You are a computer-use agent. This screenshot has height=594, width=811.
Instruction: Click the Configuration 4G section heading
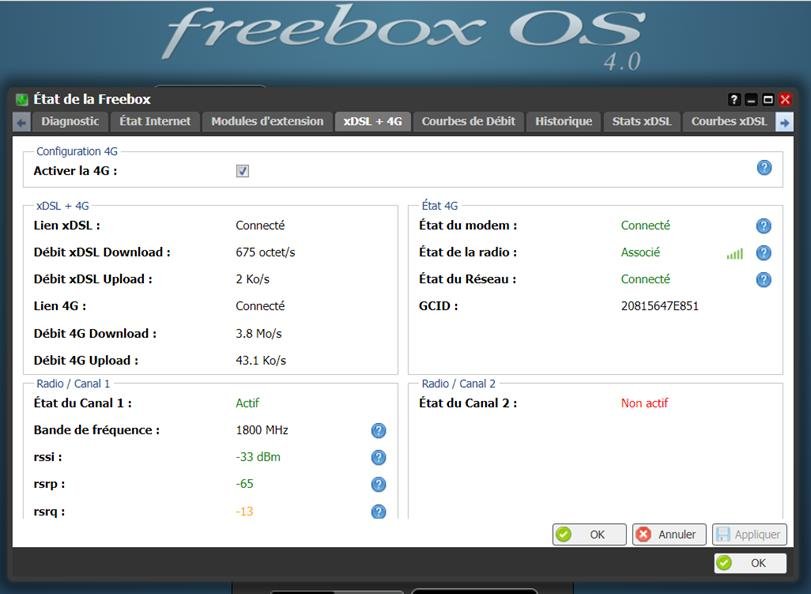point(77,152)
